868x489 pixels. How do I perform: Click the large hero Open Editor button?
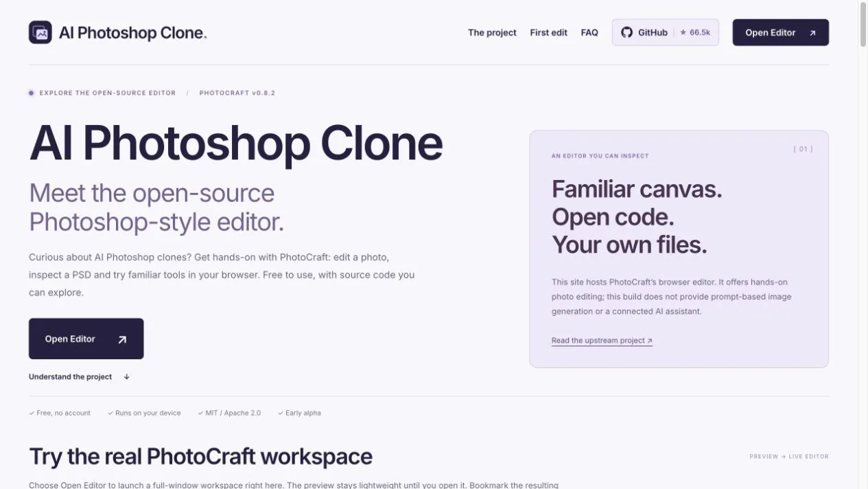click(86, 339)
